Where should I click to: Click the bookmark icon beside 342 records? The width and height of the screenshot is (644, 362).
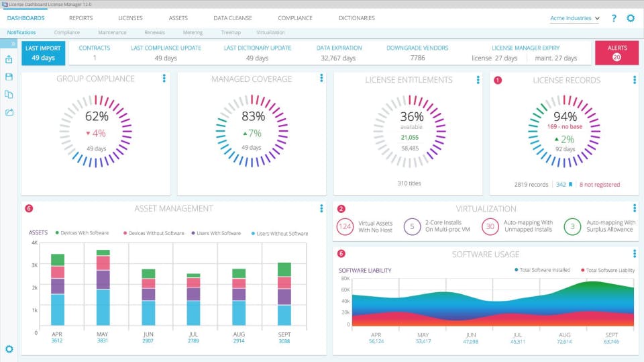point(570,185)
